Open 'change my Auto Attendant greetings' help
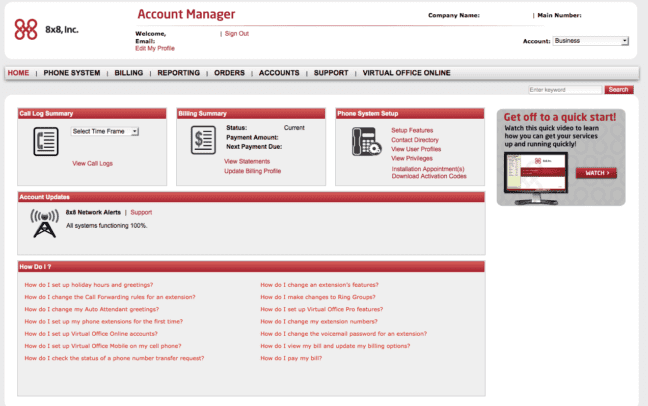The image size is (648, 406). pos(92,309)
